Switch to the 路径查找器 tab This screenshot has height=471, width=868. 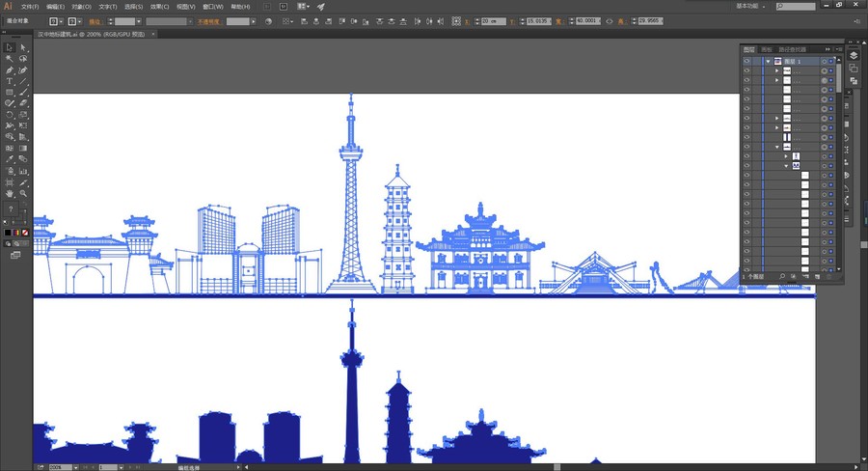[x=793, y=49]
